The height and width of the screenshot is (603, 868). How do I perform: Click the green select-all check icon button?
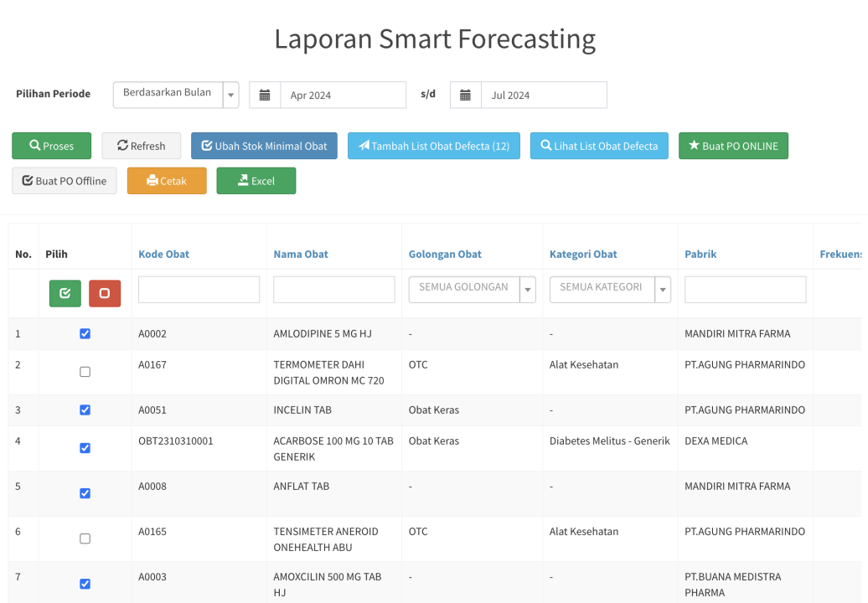click(65, 293)
